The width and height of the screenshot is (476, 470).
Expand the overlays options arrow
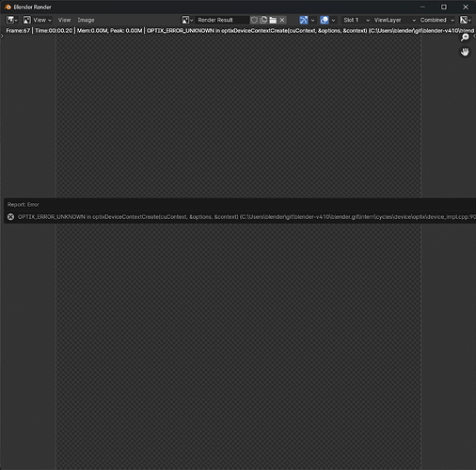(333, 20)
